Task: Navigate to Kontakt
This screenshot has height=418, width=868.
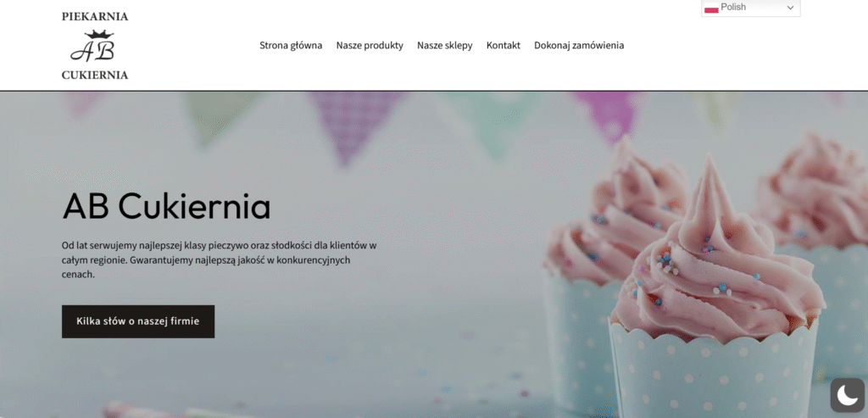Action: coord(504,46)
